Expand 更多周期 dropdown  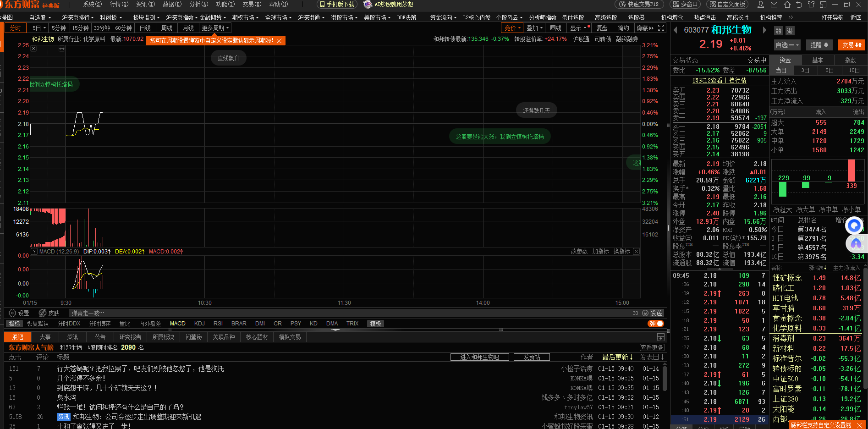point(215,28)
